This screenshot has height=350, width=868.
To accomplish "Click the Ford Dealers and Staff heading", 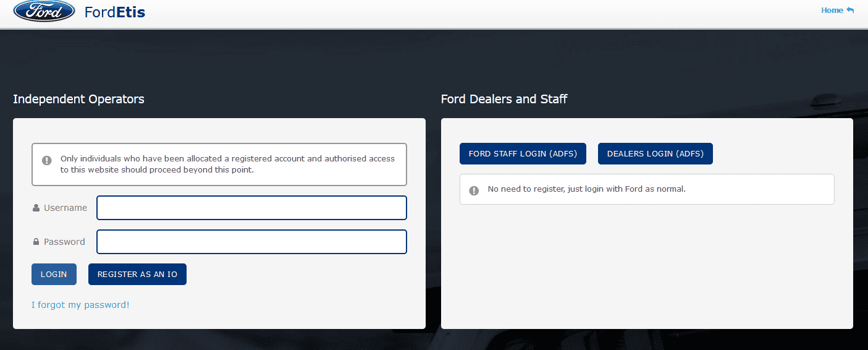I will pos(504,99).
